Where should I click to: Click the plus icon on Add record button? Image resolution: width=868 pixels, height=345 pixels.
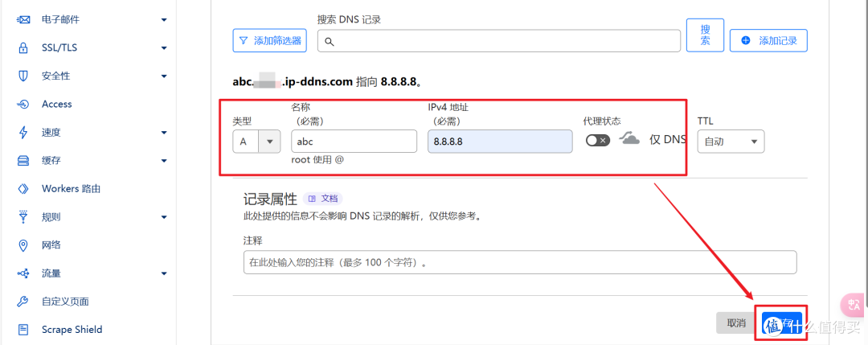745,40
